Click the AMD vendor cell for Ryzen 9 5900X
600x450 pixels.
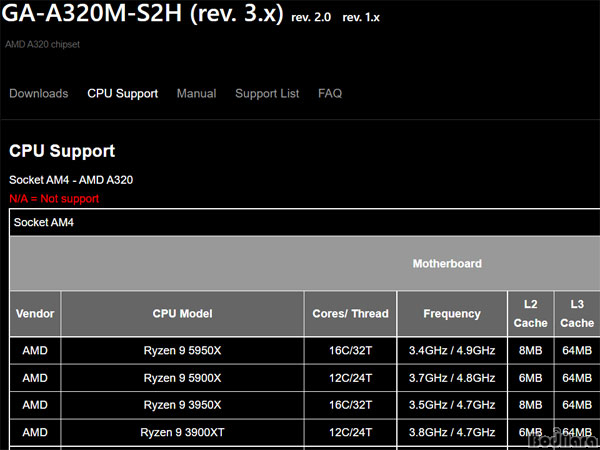click(35, 378)
